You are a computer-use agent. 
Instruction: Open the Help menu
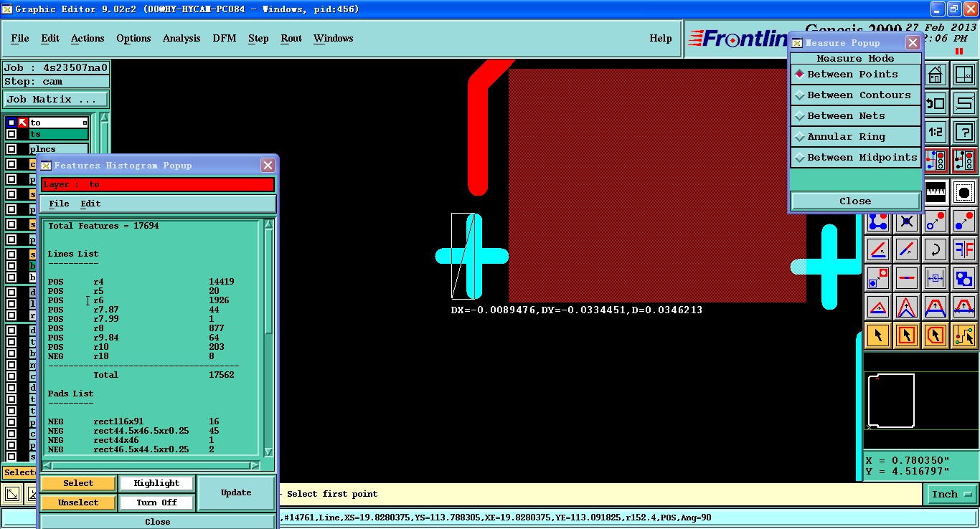coord(661,39)
